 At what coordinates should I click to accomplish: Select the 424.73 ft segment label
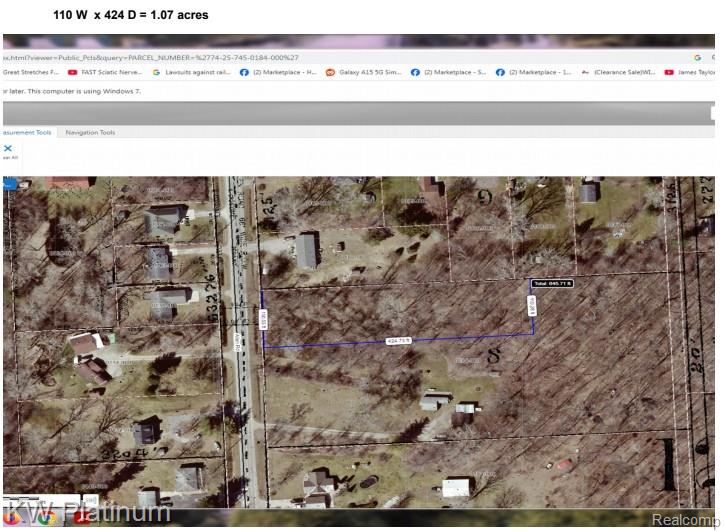click(x=400, y=341)
